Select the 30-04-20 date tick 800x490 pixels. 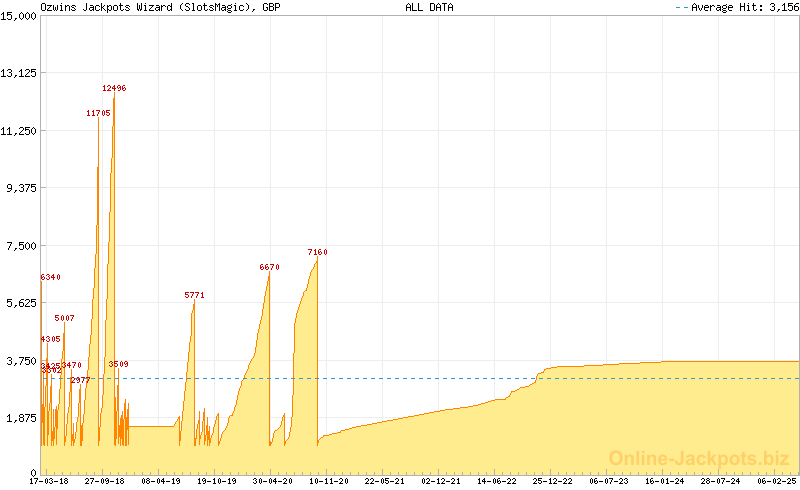[x=273, y=481]
